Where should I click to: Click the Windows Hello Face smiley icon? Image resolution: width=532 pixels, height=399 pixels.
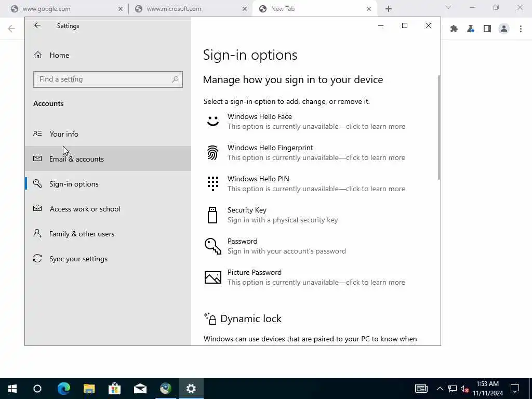212,121
